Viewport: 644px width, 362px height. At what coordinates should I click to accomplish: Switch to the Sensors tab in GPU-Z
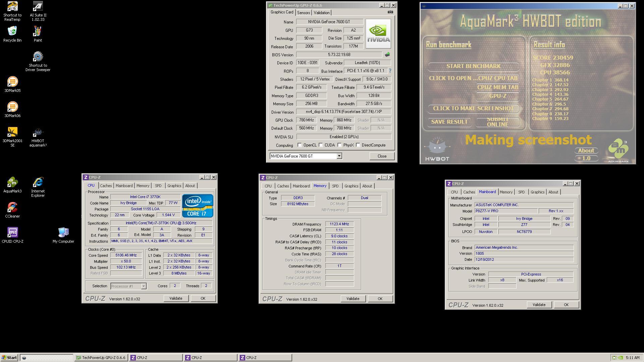tap(303, 13)
